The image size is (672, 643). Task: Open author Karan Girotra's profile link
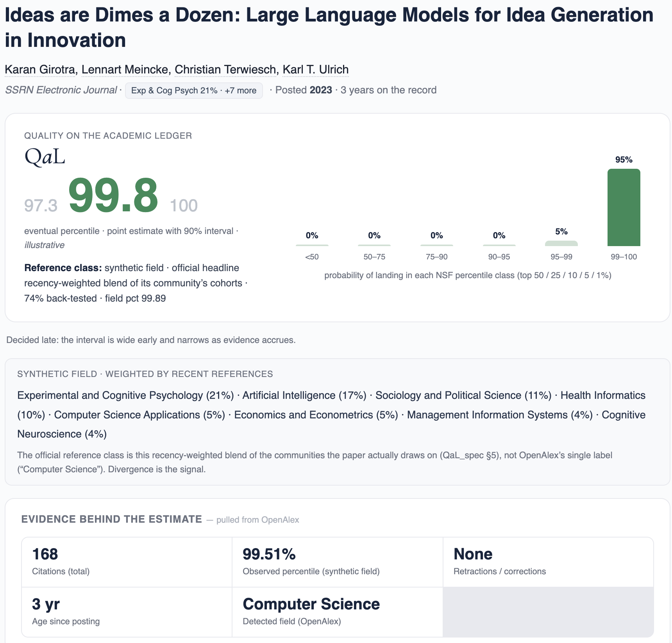[x=40, y=70]
